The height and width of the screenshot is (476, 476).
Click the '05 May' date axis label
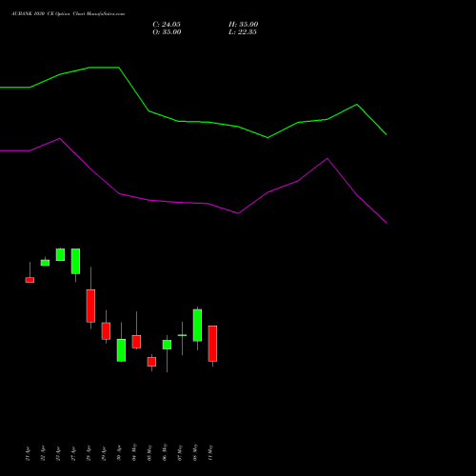tap(149, 452)
